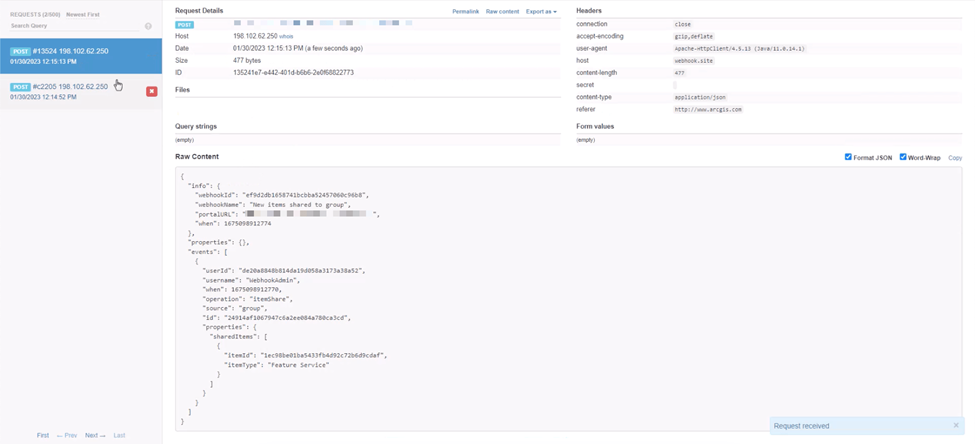Disable the Word-Wrap checkbox

coord(903,157)
